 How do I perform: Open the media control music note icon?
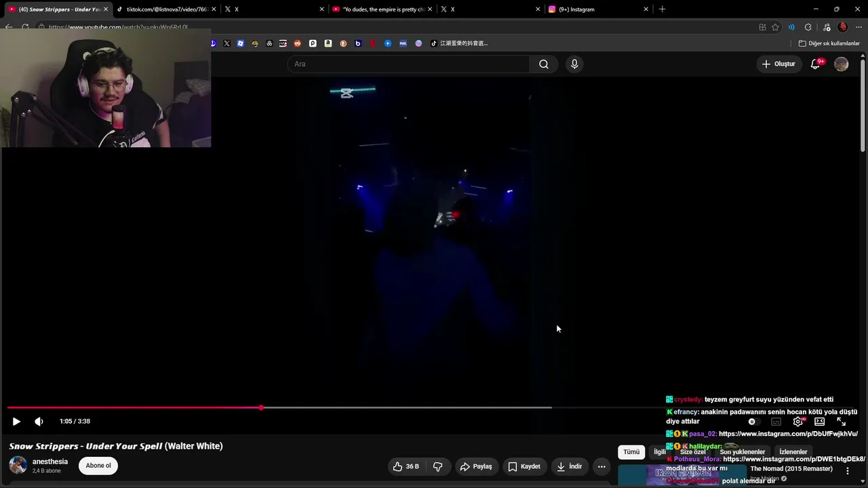827,27
